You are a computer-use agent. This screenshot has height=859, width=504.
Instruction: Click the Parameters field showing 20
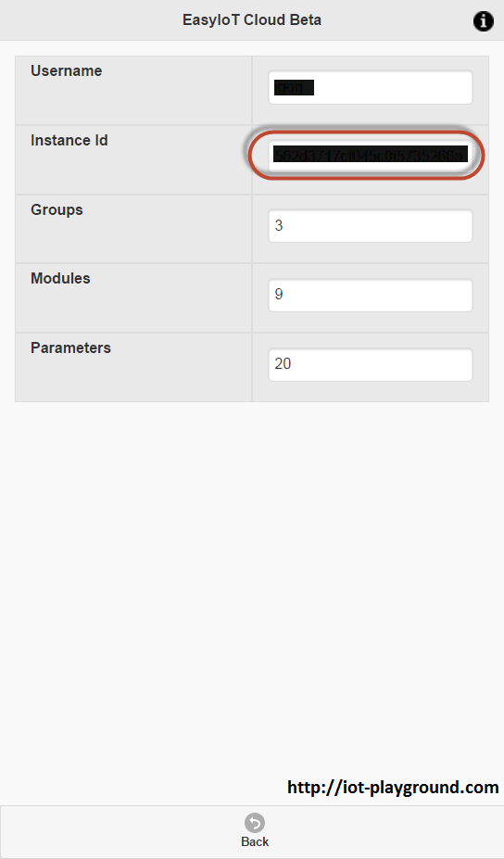point(371,365)
